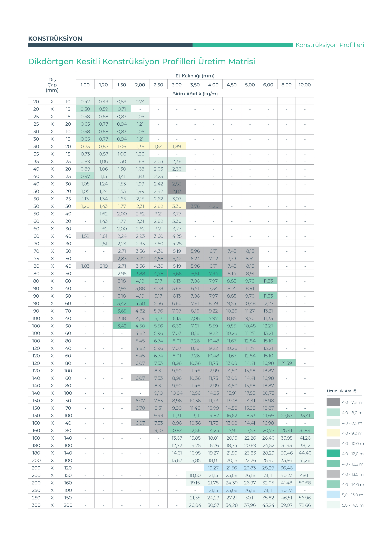This screenshot has width=392, height=555.
Task: Click the legend label text 4,0 - 13,0 m
Action: coord(353,474)
